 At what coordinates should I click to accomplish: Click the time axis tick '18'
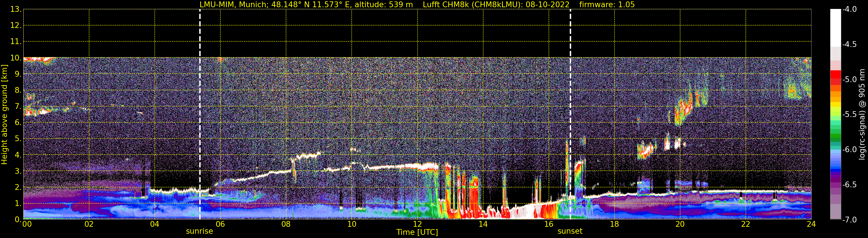pyautogui.click(x=615, y=224)
